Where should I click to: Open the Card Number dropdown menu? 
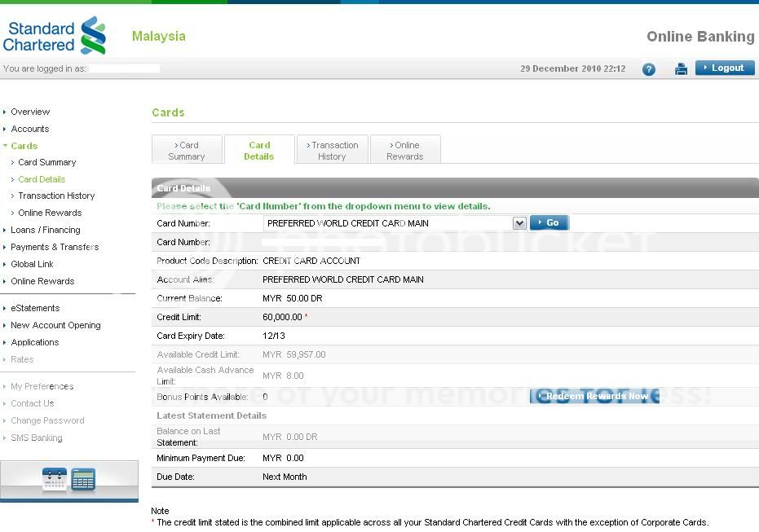point(519,223)
